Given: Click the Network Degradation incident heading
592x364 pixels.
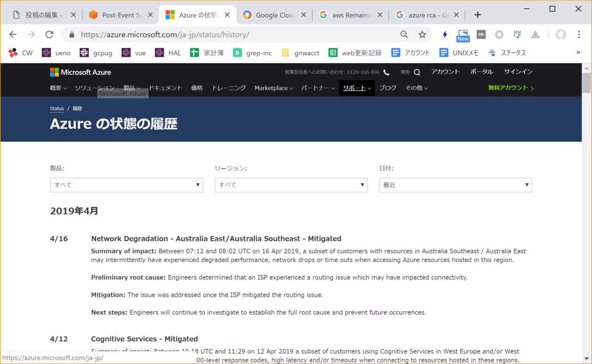Looking at the screenshot, I should point(216,239).
